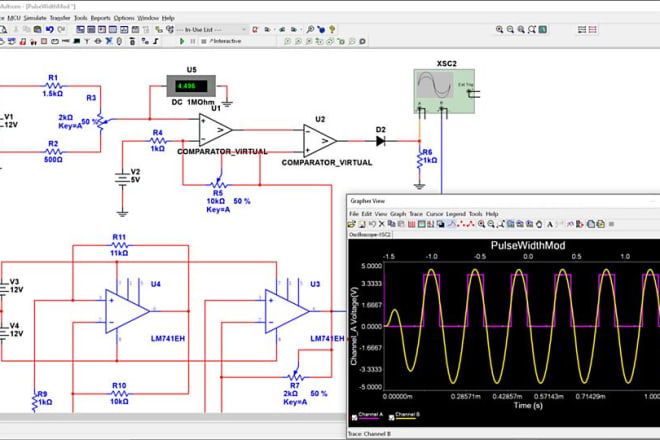This screenshot has height=440, width=660.
Task: Click the Grapher add text 'A' icon
Action: coord(551,224)
